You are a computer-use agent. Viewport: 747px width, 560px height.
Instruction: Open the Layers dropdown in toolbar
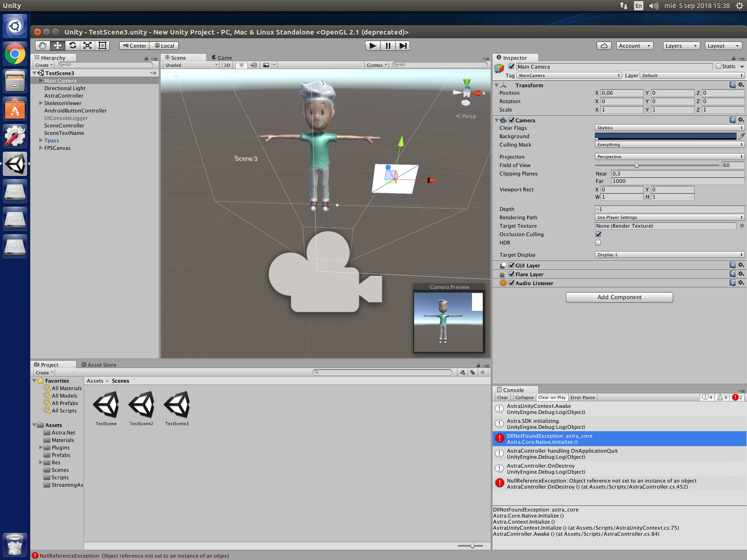[681, 46]
